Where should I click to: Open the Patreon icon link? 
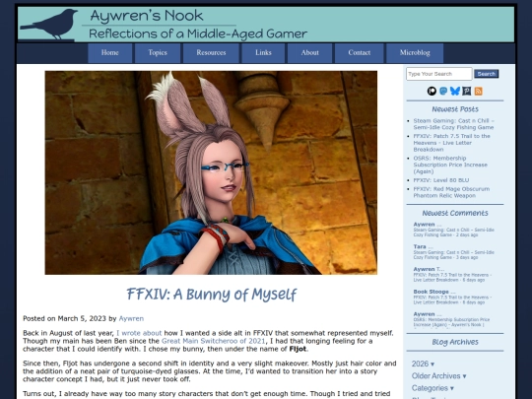tap(432, 91)
